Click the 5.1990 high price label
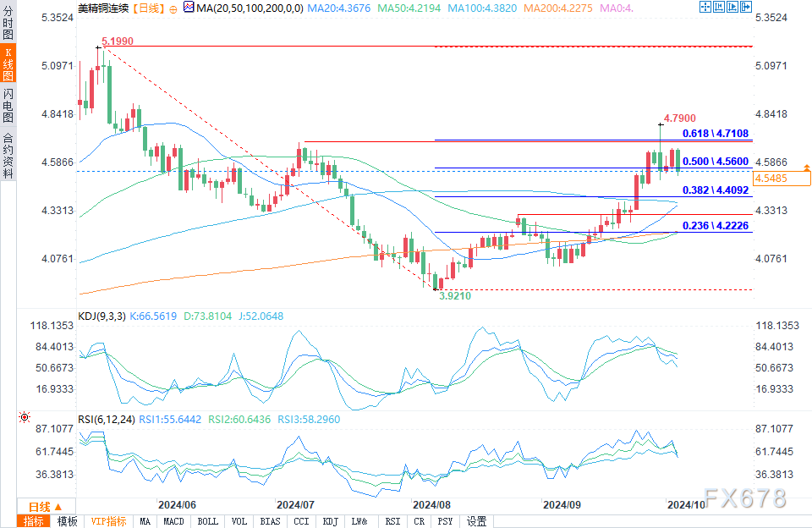This screenshot has width=812, height=528. (x=118, y=41)
